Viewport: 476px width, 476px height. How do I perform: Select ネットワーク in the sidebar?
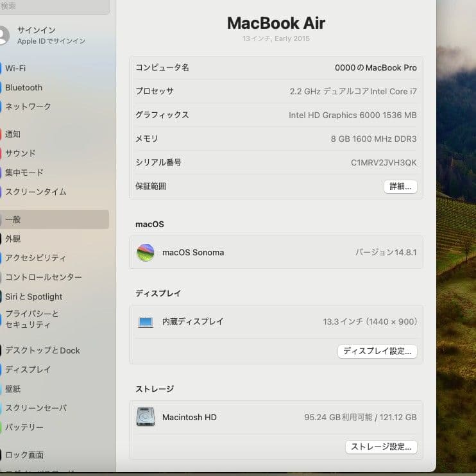pyautogui.click(x=28, y=106)
